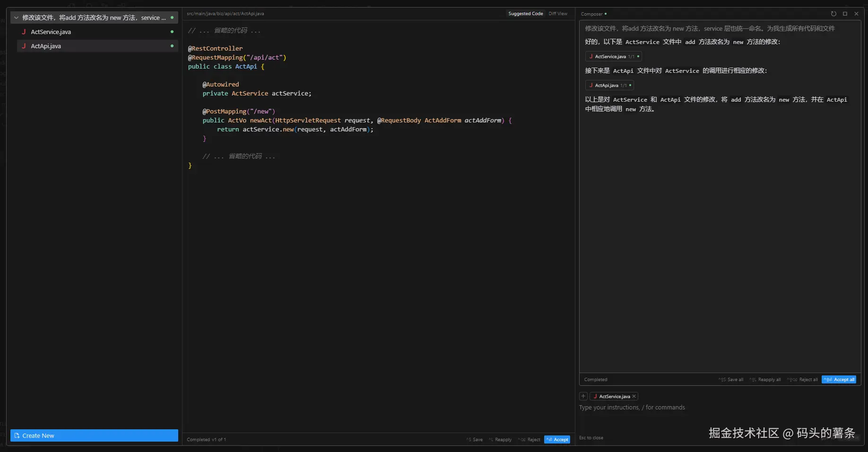Collapse the composer session tree header
The image size is (868, 452).
coord(17,17)
